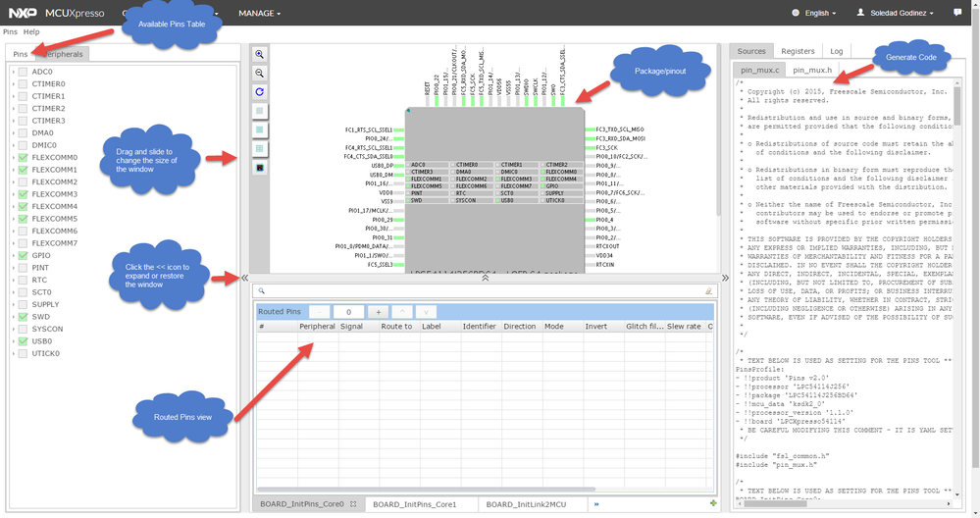Check the ADC0 checkbox
The width and height of the screenshot is (980, 518).
(x=23, y=72)
